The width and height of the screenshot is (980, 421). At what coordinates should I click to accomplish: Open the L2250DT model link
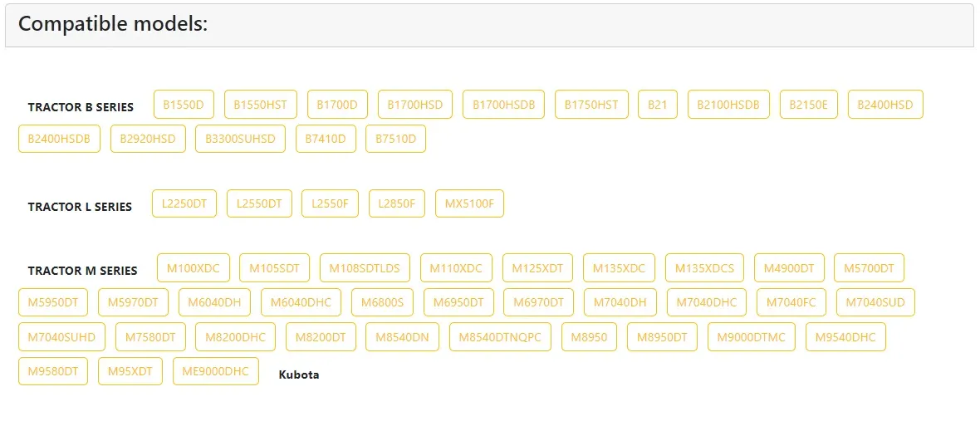(x=184, y=203)
